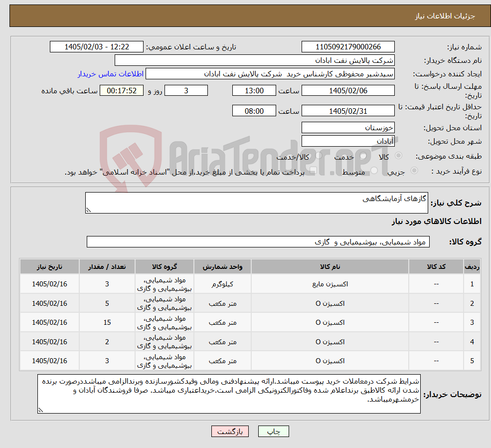Screen dimensions: 491x448
Task: Click the quantity 2 in row 4
Action: pyautogui.click(x=107, y=342)
